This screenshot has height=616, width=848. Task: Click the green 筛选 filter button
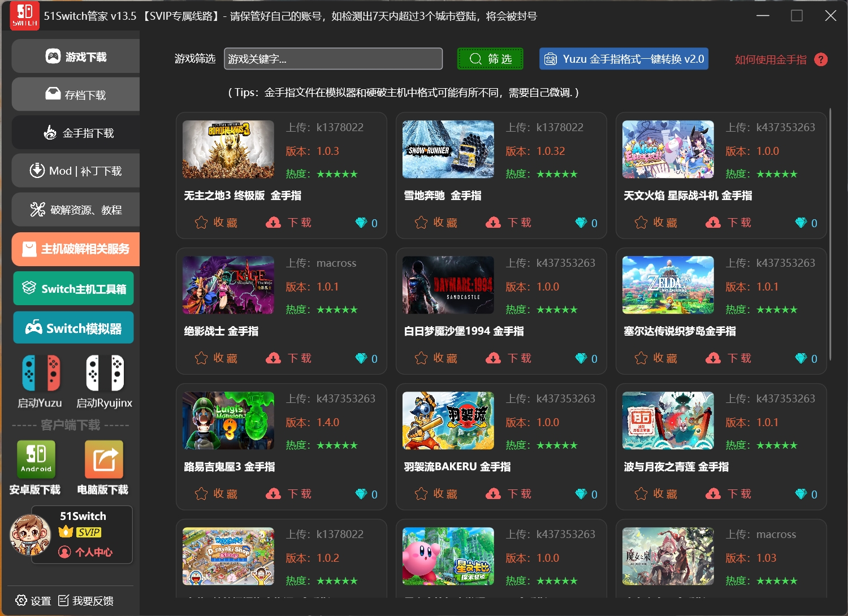(x=490, y=59)
